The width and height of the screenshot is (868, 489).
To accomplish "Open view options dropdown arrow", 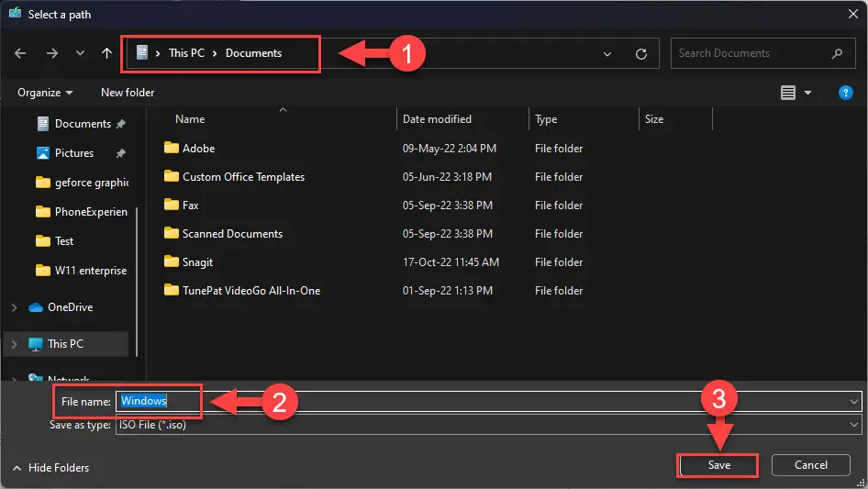I will pos(807,93).
